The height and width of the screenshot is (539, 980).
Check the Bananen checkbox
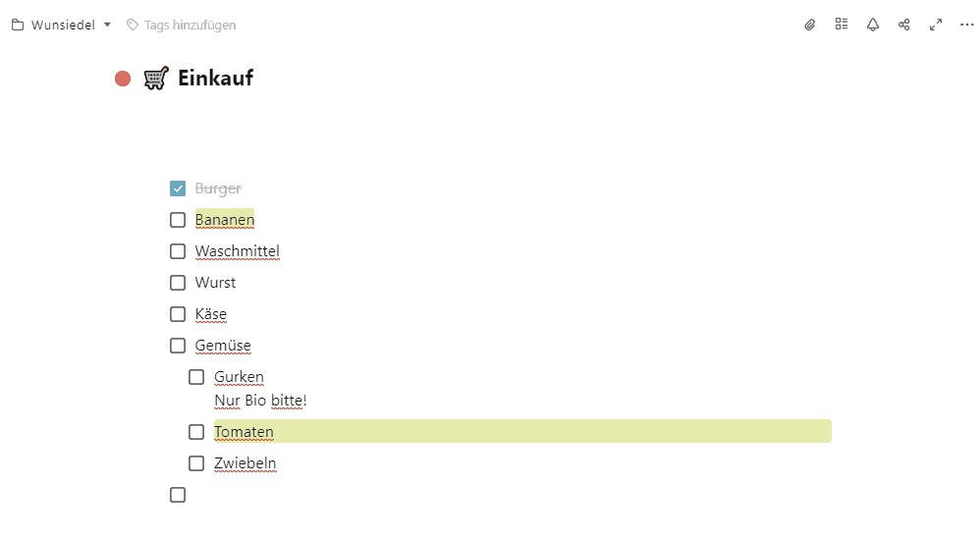178,220
